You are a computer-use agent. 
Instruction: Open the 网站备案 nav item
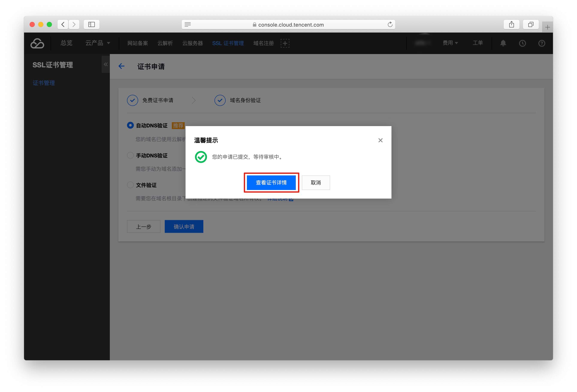click(138, 43)
